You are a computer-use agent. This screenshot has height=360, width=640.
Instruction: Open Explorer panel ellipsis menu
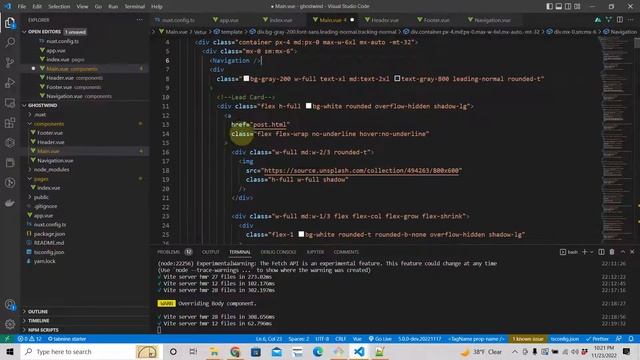(140, 20)
